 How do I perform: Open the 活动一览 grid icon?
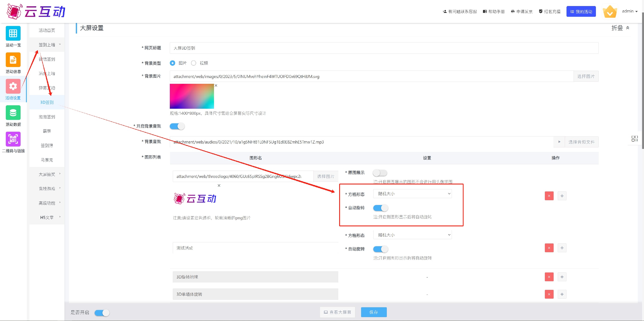[13, 33]
